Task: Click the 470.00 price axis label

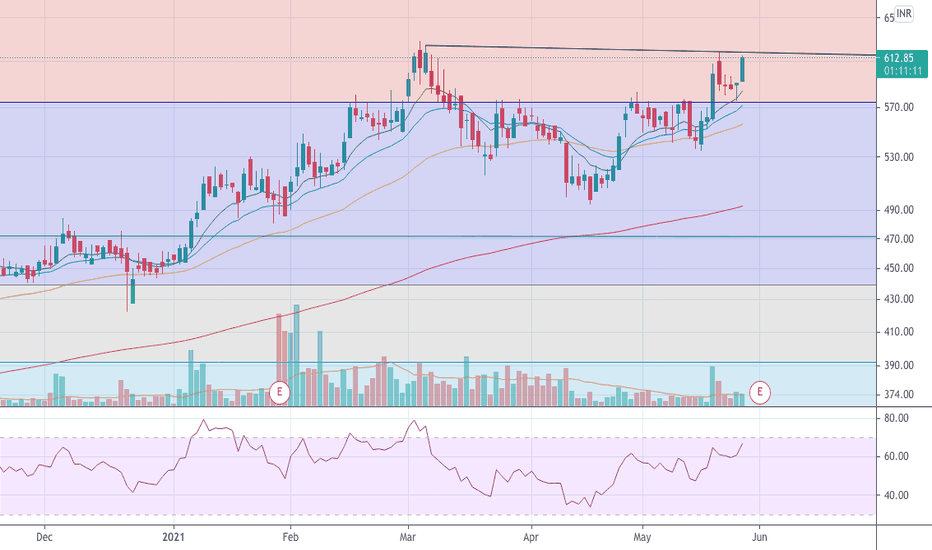Action: (x=898, y=239)
